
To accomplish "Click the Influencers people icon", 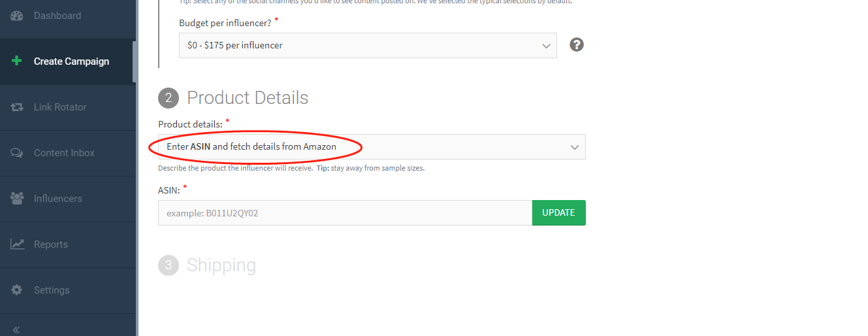I will (17, 199).
